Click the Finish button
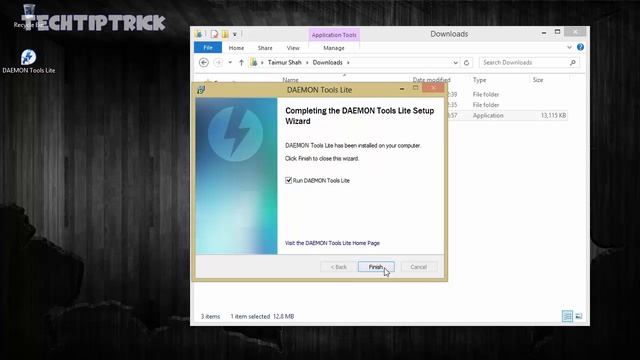This screenshot has height=360, width=640. pos(376,267)
